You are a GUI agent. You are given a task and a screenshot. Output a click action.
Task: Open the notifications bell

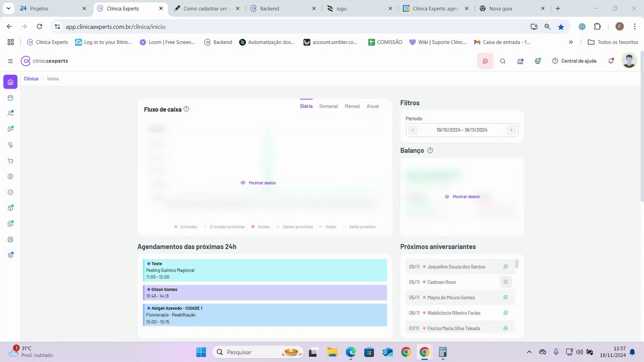(x=611, y=61)
